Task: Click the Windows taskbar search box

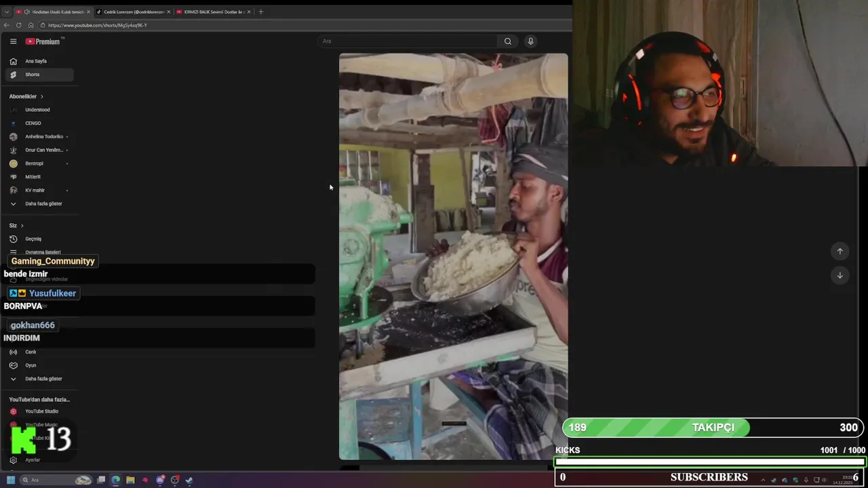Action: point(56,480)
